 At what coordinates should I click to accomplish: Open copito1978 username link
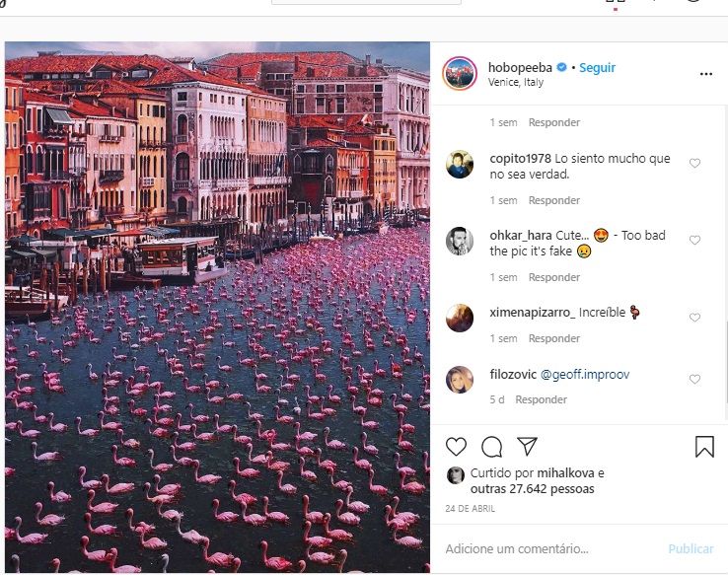(x=520, y=159)
